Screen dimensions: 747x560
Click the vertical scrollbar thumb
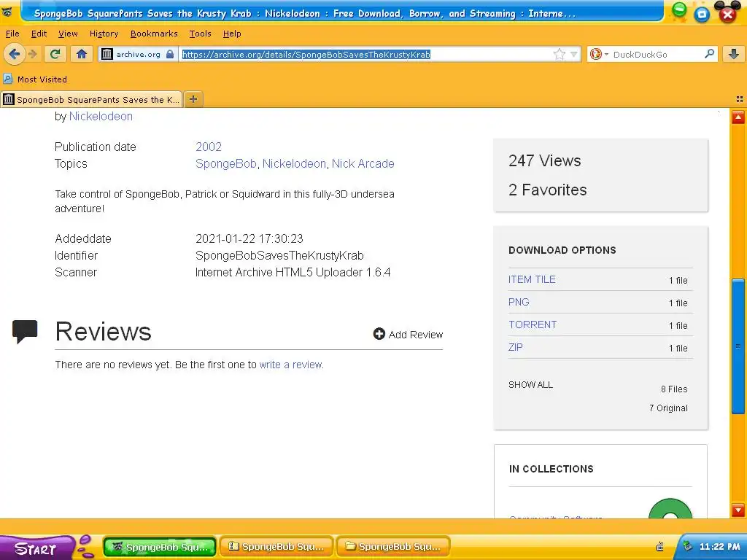pyautogui.click(x=738, y=346)
